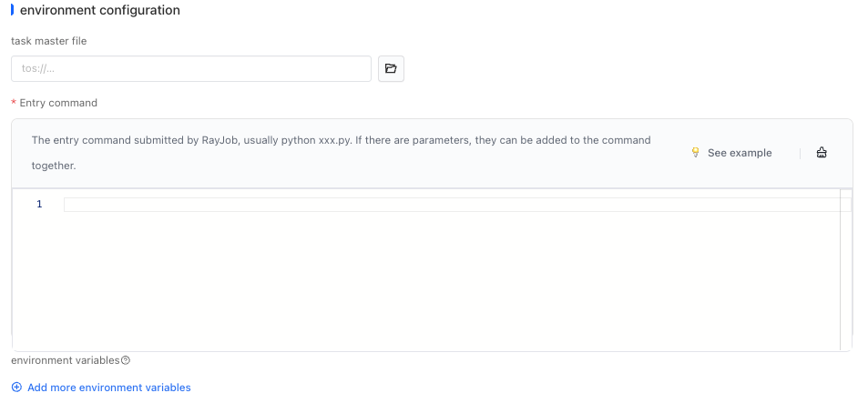Select the environment configuration section heading

point(100,10)
